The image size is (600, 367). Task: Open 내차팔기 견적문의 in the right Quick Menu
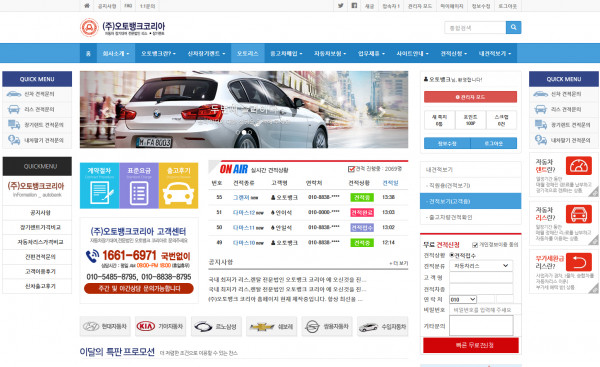[x=564, y=140]
